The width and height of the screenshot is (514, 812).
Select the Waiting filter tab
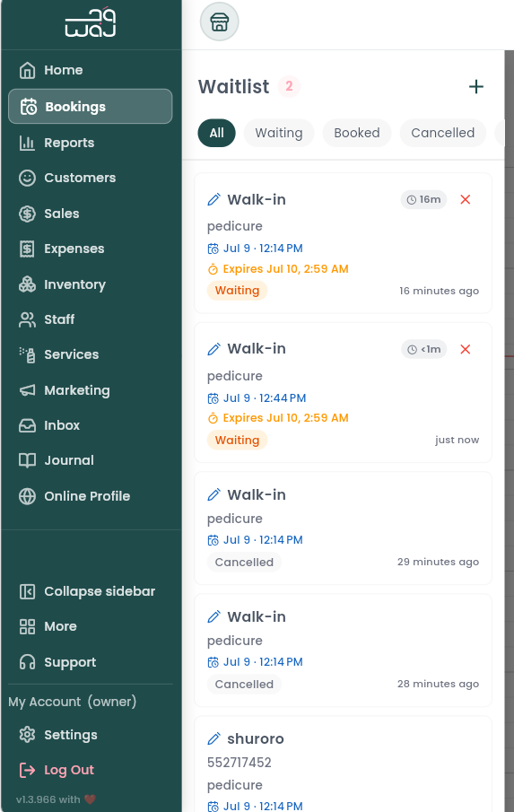[x=278, y=133]
